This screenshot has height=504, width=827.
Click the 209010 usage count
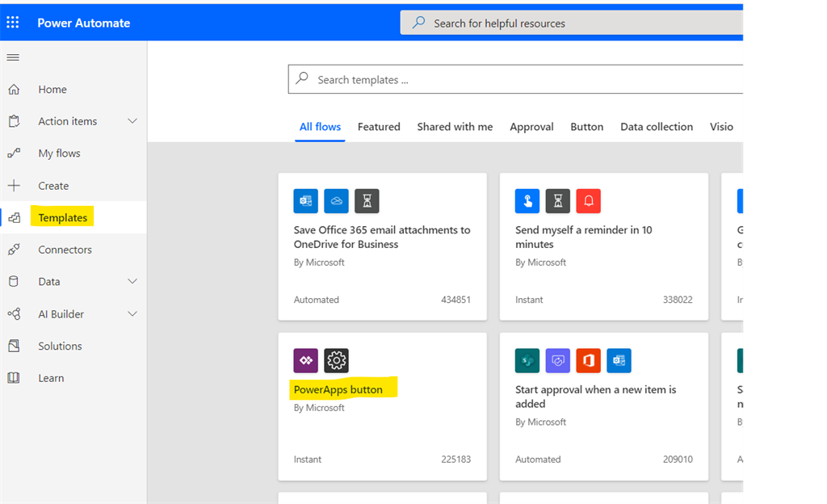tap(678, 460)
